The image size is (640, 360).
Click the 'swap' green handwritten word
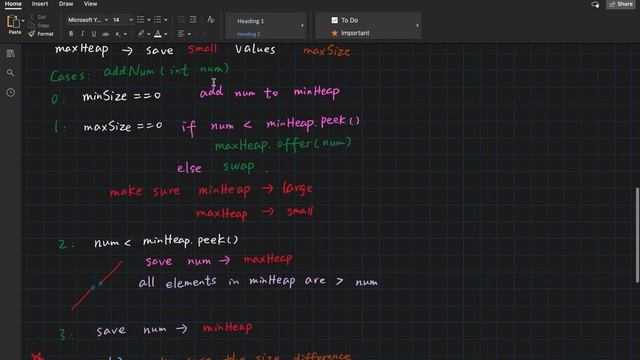(x=239, y=167)
